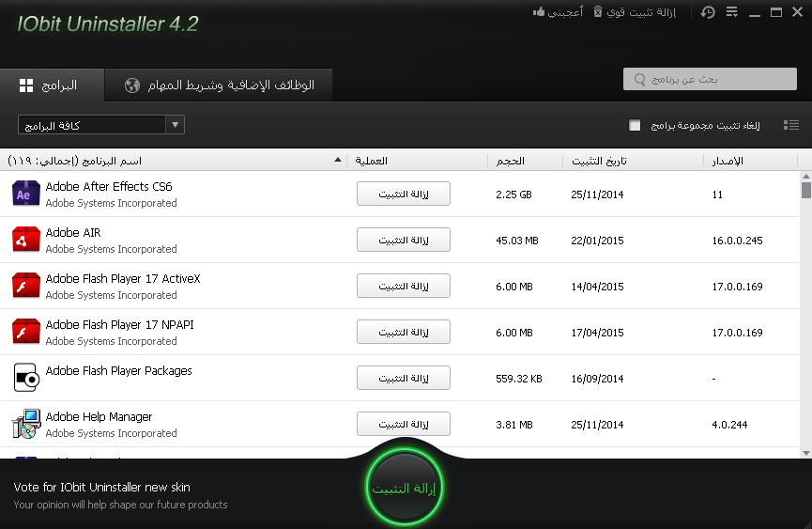Enable batch uninstall checkbox
This screenshot has width=812, height=529.
635,125
